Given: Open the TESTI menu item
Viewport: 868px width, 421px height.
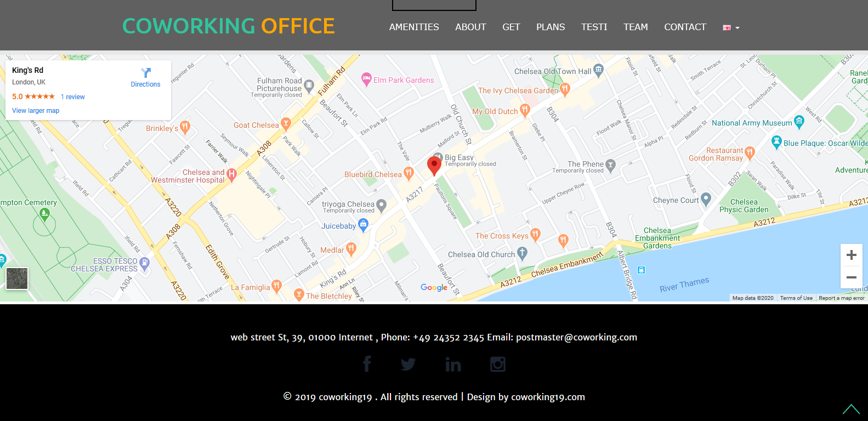Looking at the screenshot, I should pos(594,27).
